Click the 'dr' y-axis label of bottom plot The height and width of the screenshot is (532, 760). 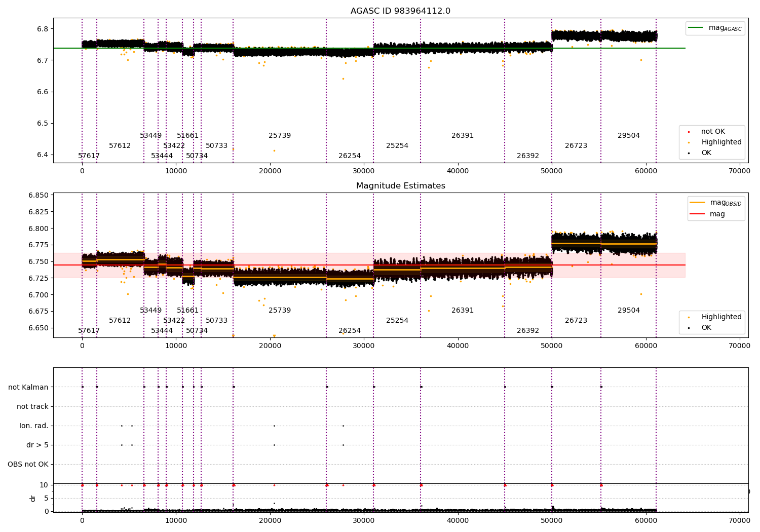(x=33, y=498)
